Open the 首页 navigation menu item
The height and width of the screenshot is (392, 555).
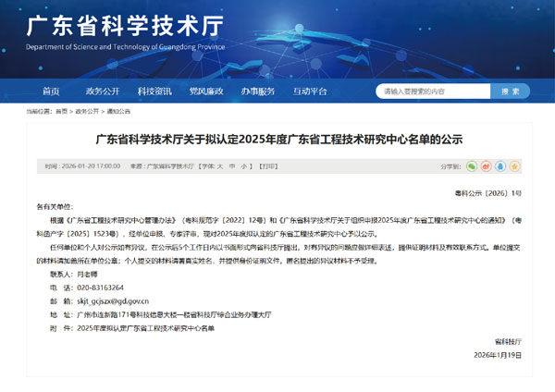point(51,91)
